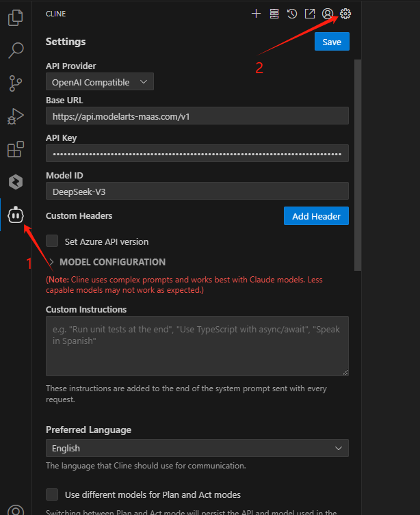
Task: Click the Preferred Language label
Action: (x=89, y=430)
